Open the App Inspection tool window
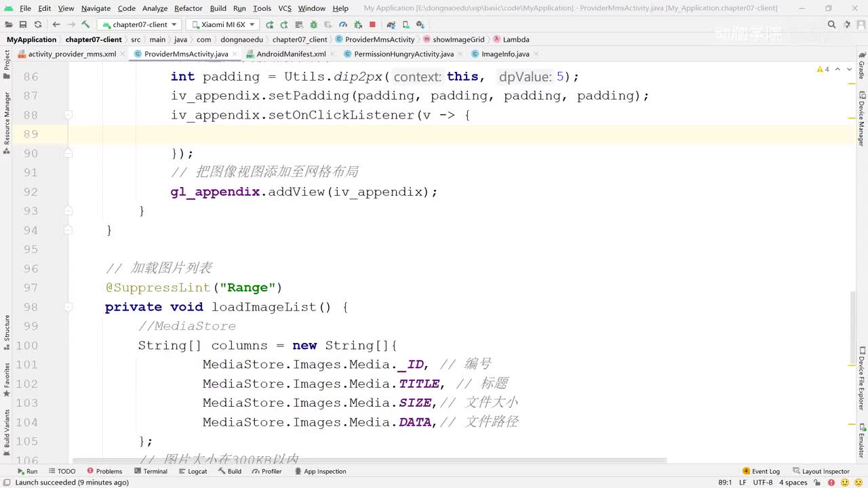 [320, 472]
